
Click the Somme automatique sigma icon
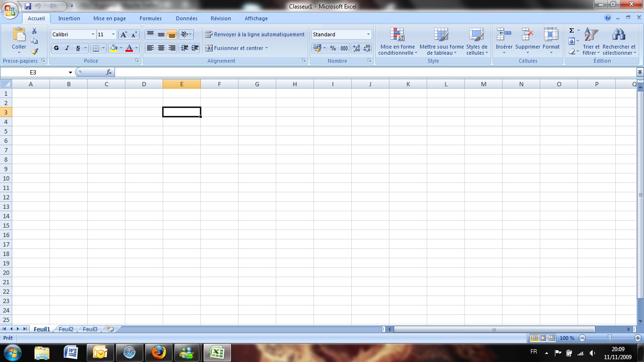(x=571, y=31)
